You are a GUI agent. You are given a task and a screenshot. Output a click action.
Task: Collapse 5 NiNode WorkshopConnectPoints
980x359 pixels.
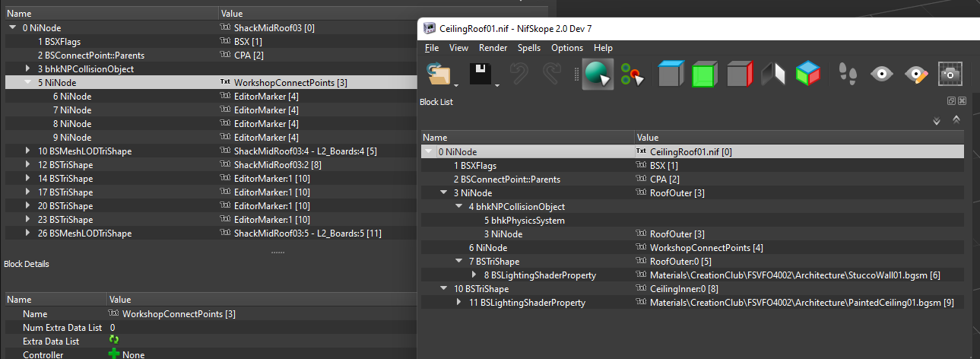point(28,83)
